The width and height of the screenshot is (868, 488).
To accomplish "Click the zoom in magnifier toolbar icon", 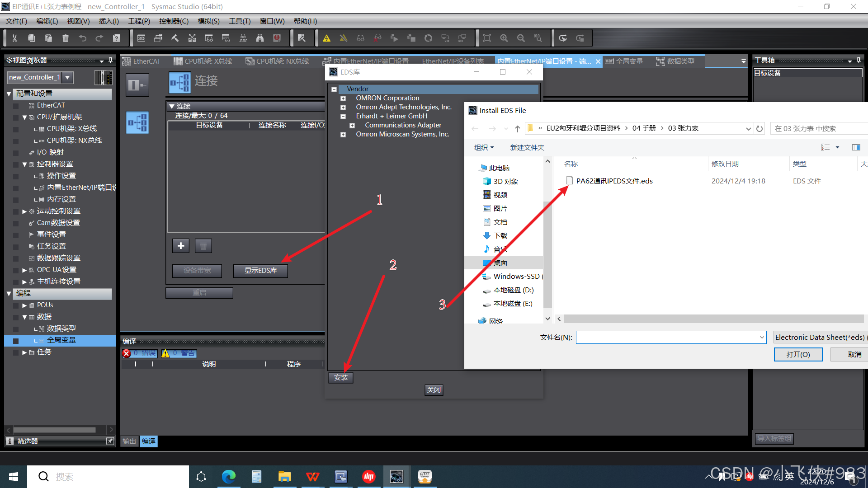I will pos(504,38).
